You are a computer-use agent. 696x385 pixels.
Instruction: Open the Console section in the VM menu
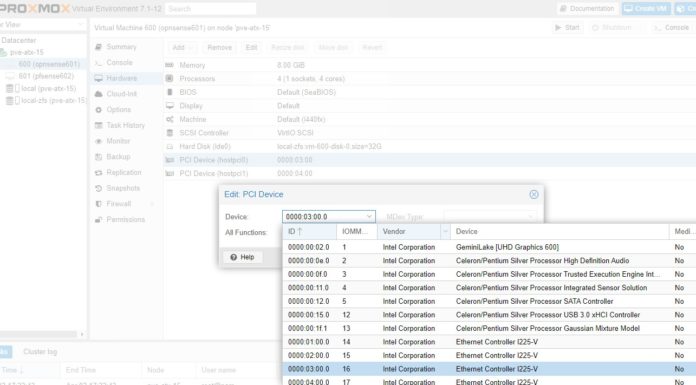(x=119, y=63)
